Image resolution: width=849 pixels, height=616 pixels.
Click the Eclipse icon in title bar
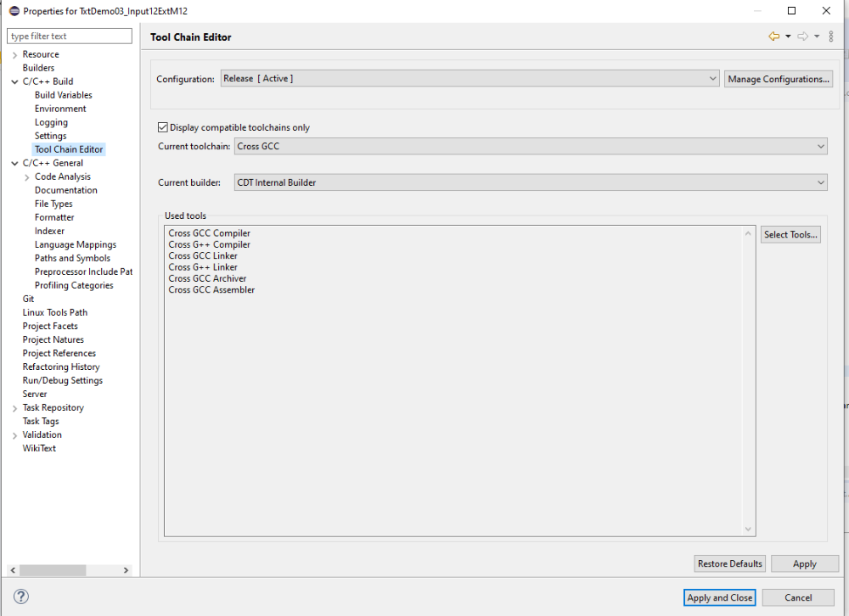click(13, 11)
